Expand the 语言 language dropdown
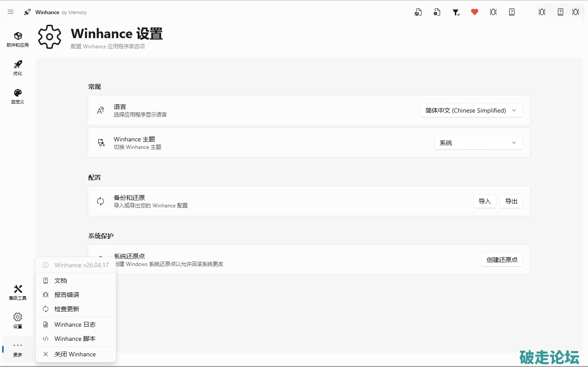This screenshot has width=588, height=367. [x=471, y=110]
